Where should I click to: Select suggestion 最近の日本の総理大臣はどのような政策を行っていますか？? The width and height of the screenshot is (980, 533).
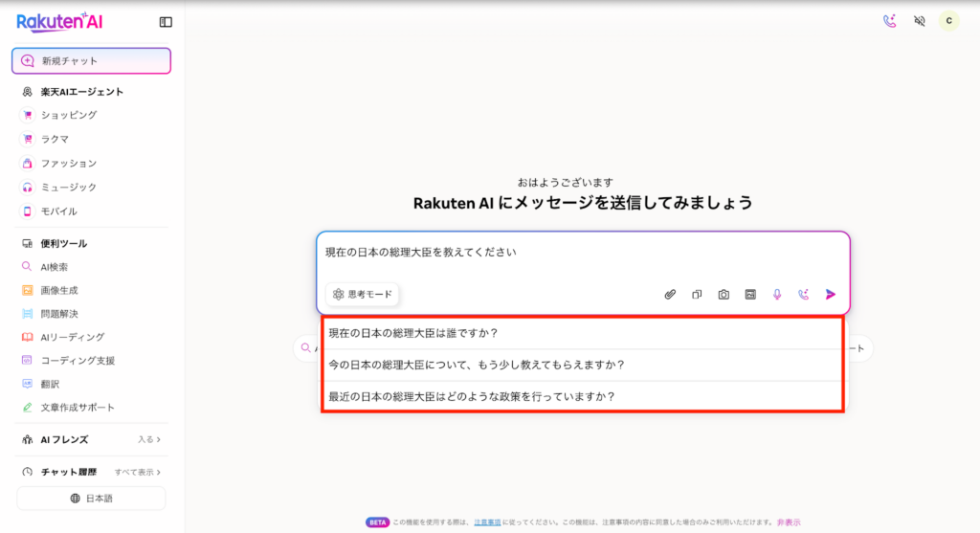pos(583,396)
